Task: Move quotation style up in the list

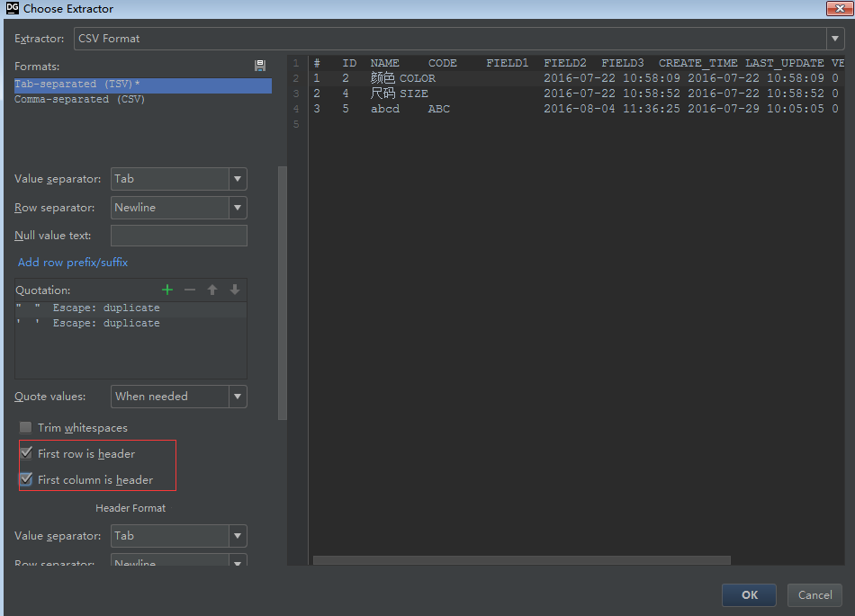Action: [x=212, y=290]
